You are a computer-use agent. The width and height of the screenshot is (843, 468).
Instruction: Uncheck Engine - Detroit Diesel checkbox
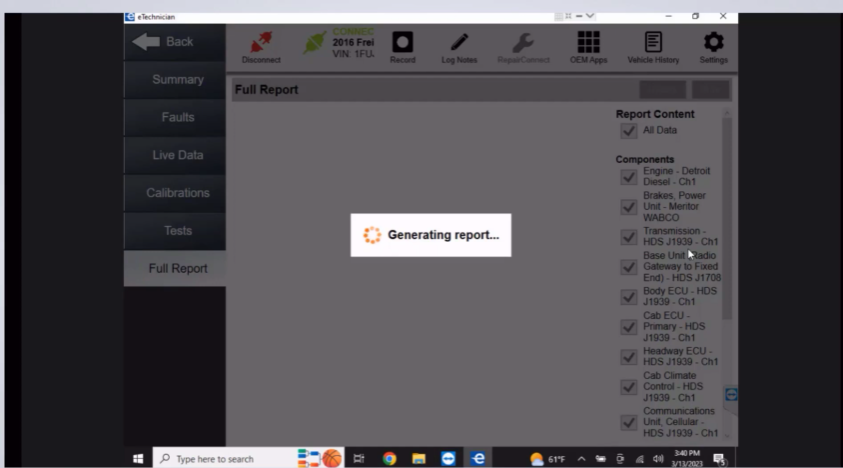(x=628, y=177)
